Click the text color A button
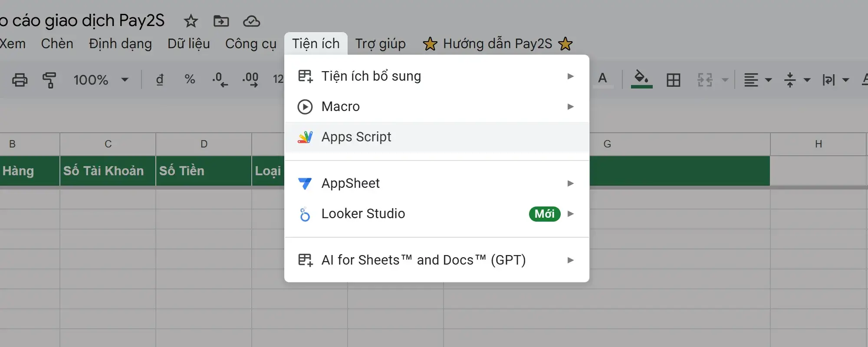 pos(603,80)
